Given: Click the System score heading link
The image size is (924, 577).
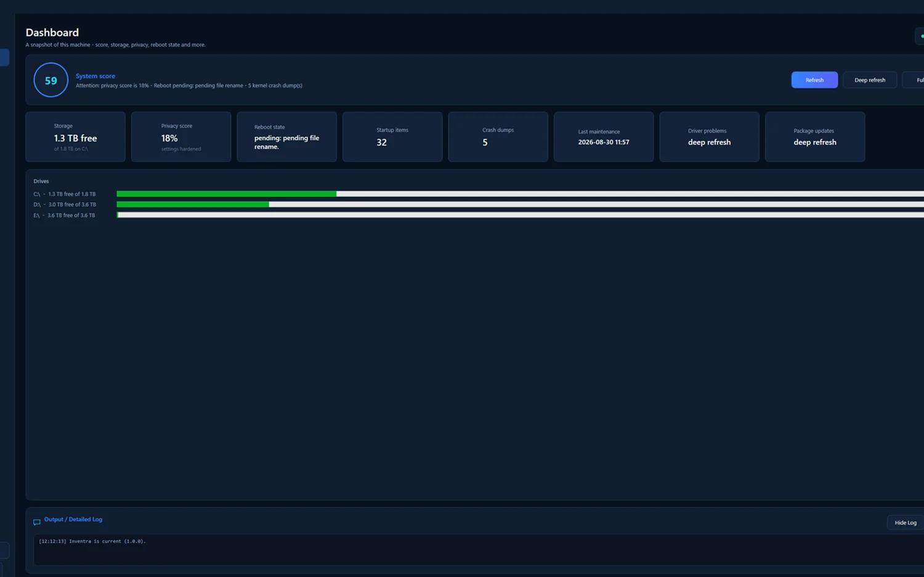Looking at the screenshot, I should 95,76.
